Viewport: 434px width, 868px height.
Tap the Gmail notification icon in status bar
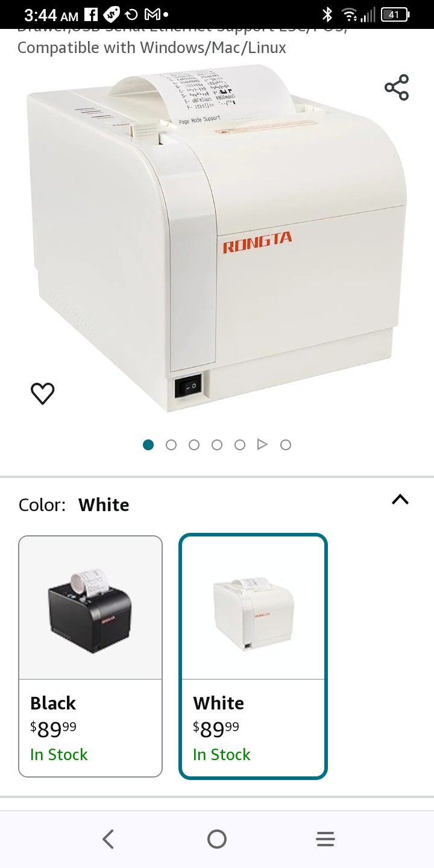[152, 14]
